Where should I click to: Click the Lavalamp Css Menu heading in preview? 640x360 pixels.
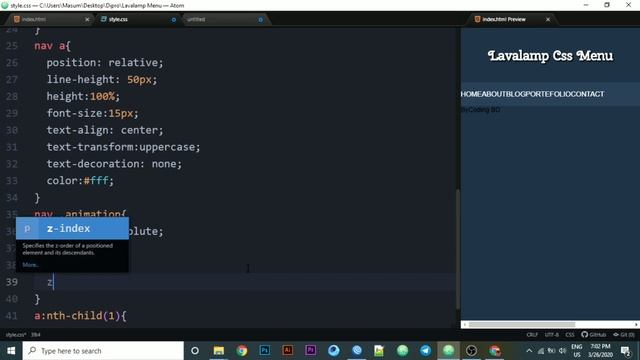point(550,56)
